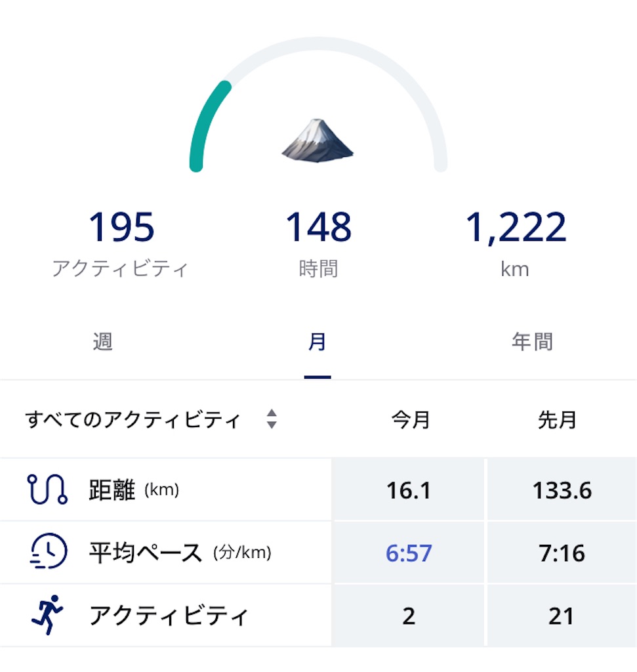Click last month's distance value 133.6
The image size is (637, 672).
pyautogui.click(x=562, y=490)
